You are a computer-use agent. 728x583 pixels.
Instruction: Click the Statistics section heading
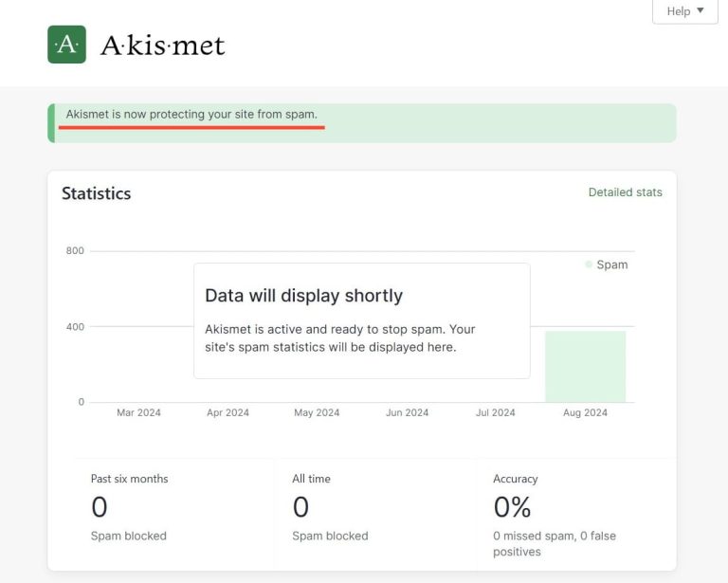96,193
